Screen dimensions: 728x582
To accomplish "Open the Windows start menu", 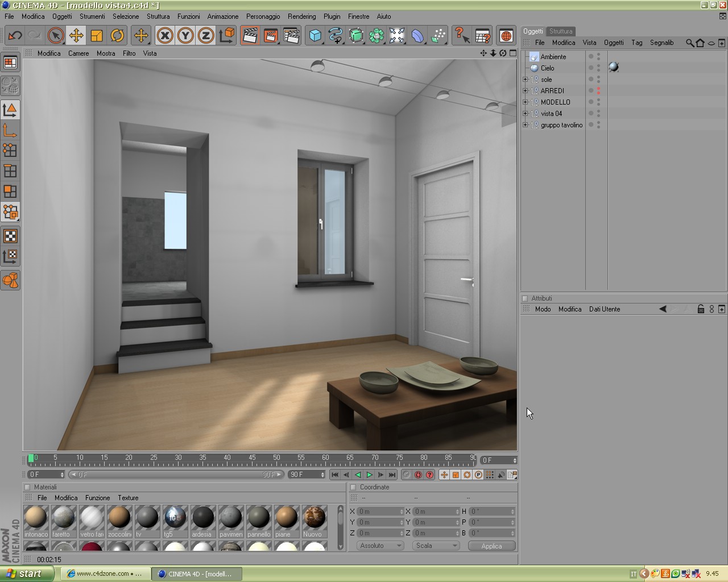I will [x=27, y=573].
